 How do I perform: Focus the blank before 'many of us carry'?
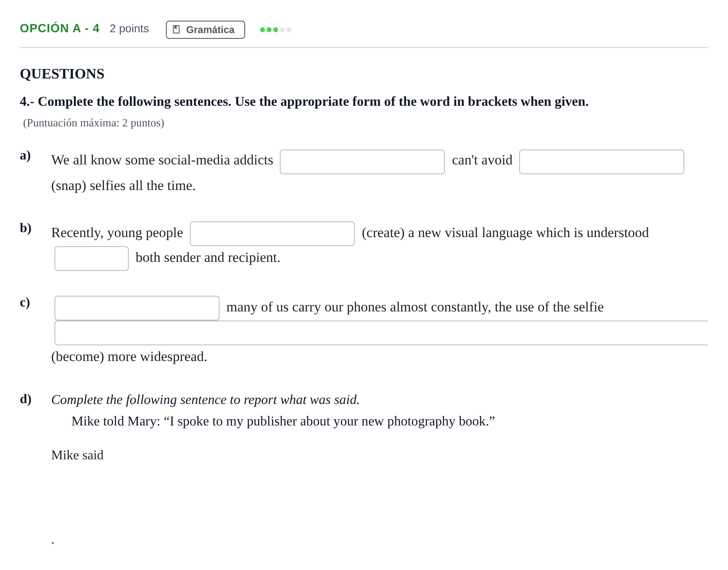point(137,308)
